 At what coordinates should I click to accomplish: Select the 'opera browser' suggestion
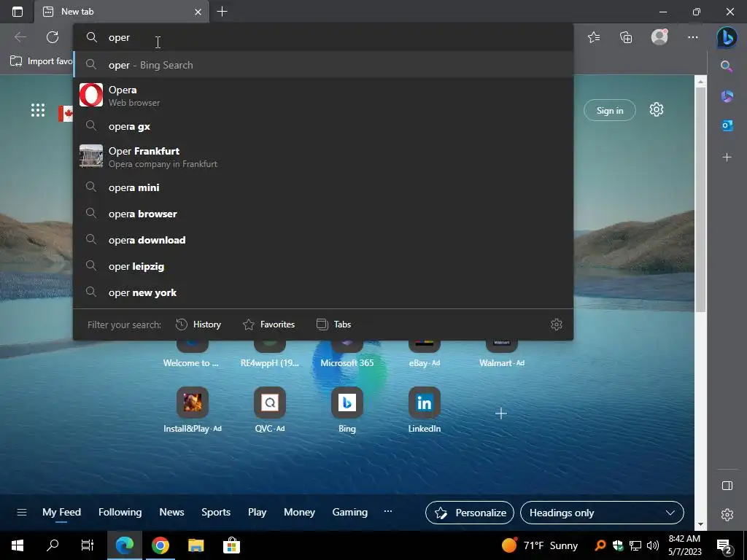click(x=323, y=214)
